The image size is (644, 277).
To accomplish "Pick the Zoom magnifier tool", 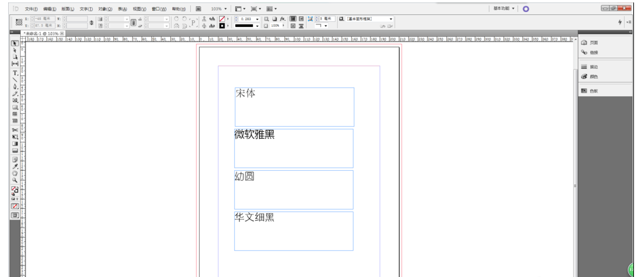I will click(x=15, y=179).
